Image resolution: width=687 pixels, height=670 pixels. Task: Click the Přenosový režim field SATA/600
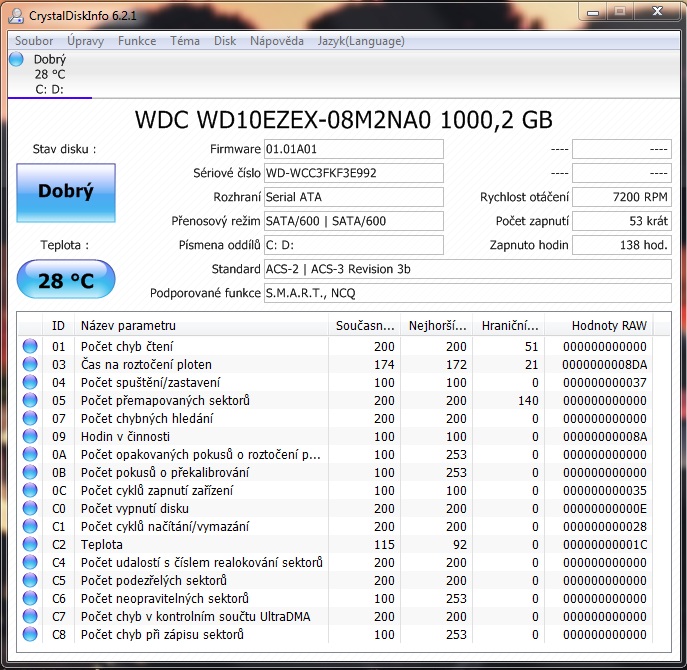[x=354, y=221]
